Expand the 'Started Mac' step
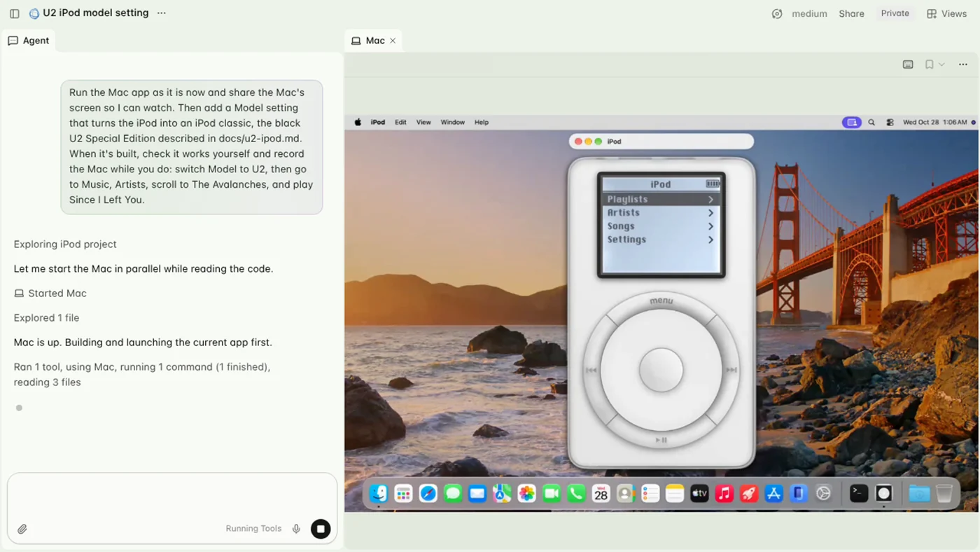This screenshot has height=552, width=980. [x=50, y=294]
